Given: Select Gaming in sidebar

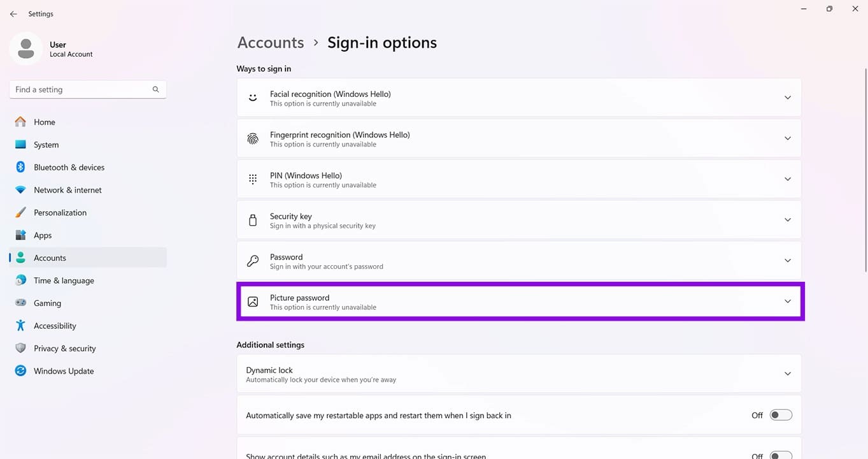Looking at the screenshot, I should [88, 303].
